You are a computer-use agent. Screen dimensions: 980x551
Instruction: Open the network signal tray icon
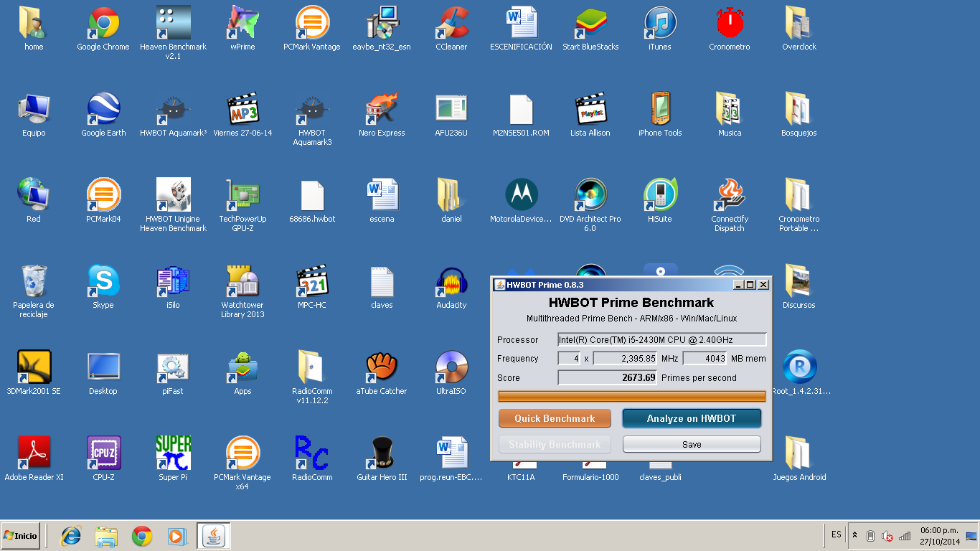(x=904, y=536)
